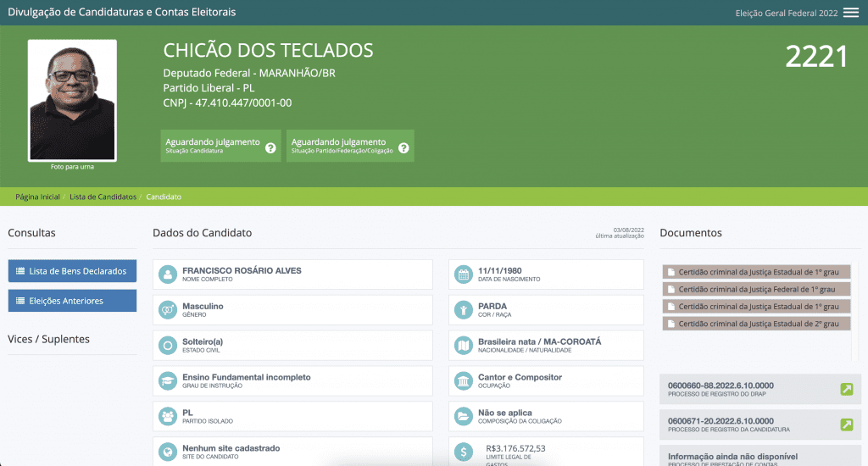Viewport: 868px width, 466px height.
Task: Click the map icon beside Brasileira nata
Action: [x=463, y=346]
